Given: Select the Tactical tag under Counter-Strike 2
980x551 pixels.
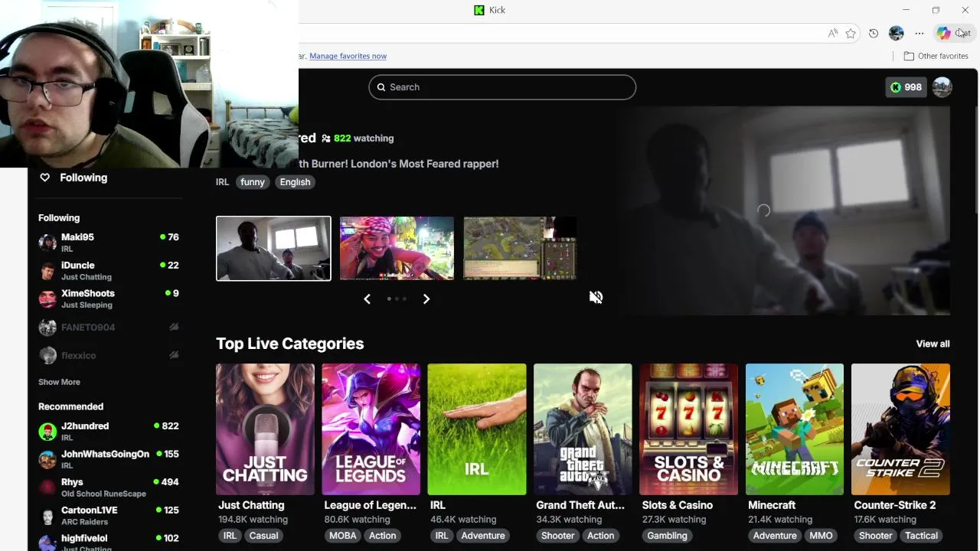Looking at the screenshot, I should (x=921, y=536).
